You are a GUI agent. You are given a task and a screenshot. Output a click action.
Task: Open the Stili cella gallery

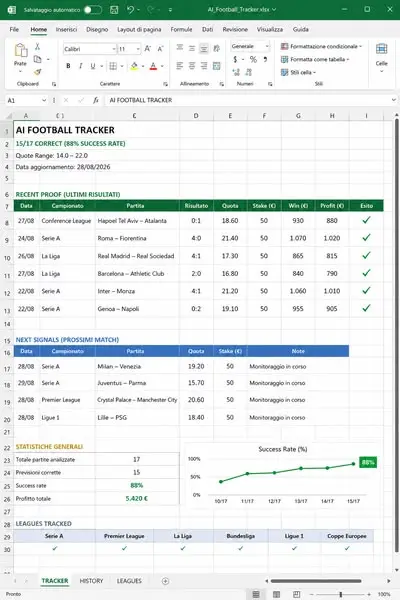pos(298,72)
